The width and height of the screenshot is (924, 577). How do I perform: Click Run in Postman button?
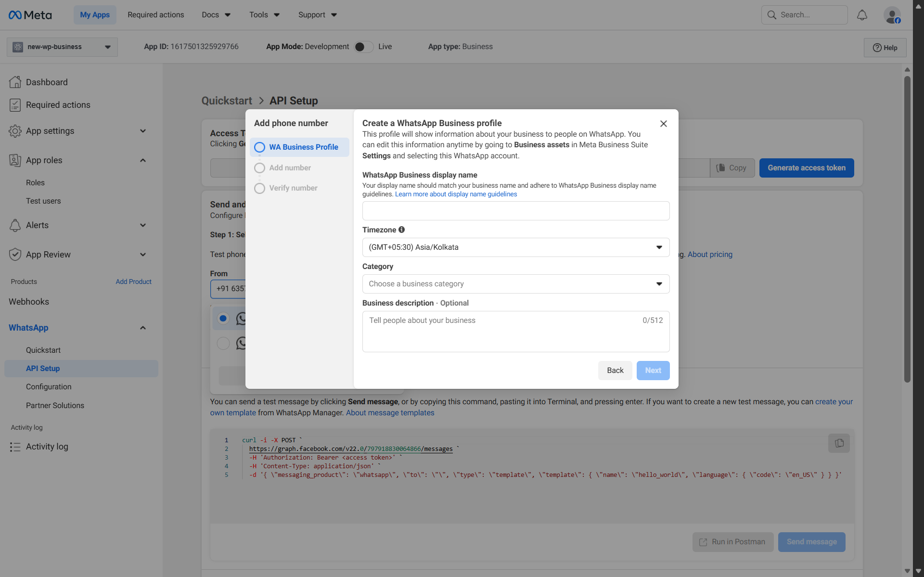pyautogui.click(x=732, y=542)
